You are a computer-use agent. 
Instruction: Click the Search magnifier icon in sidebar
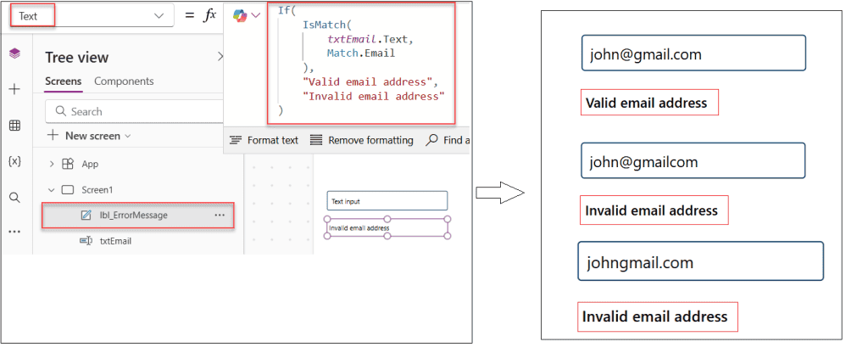[15, 197]
